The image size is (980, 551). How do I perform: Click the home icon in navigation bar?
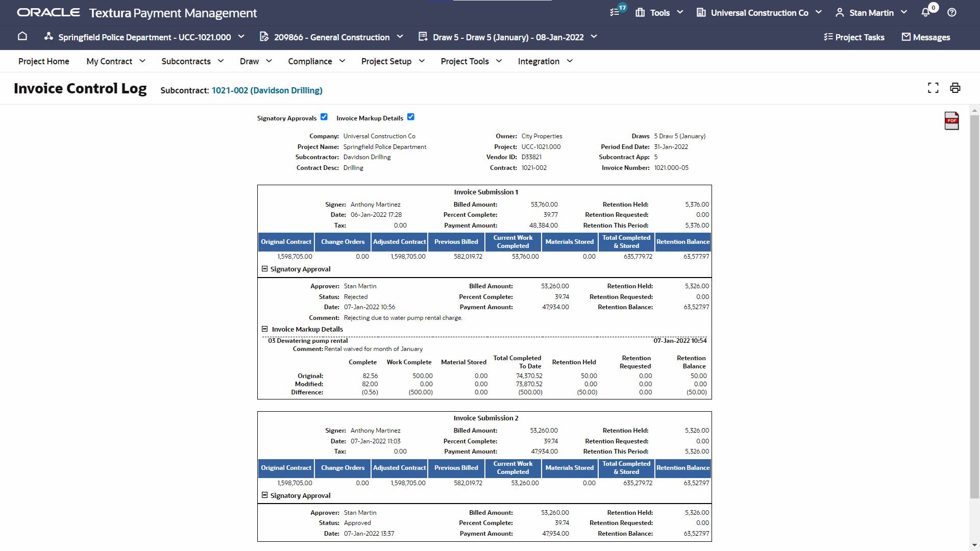coord(22,36)
